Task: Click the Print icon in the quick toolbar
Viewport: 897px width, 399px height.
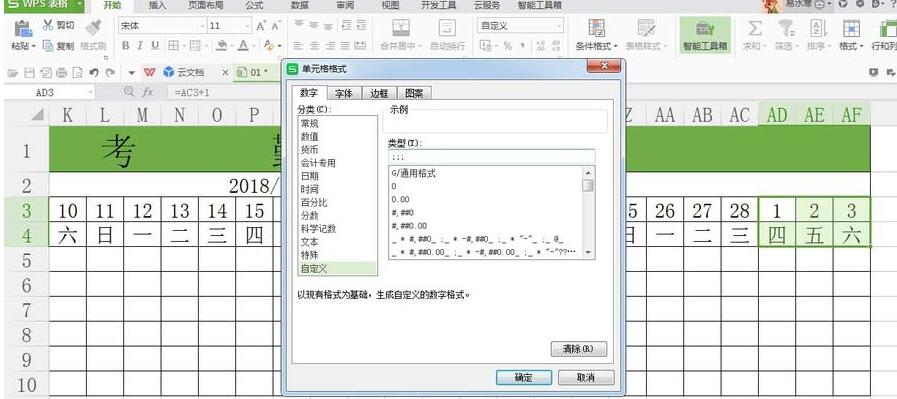Action: [x=61, y=72]
